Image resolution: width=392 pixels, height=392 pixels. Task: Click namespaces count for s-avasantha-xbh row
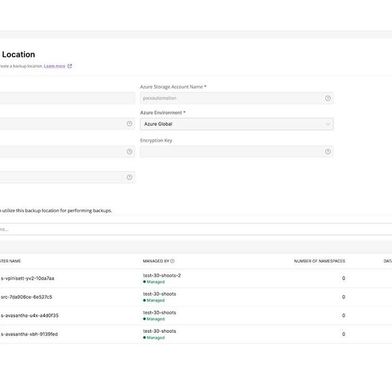coord(343,334)
